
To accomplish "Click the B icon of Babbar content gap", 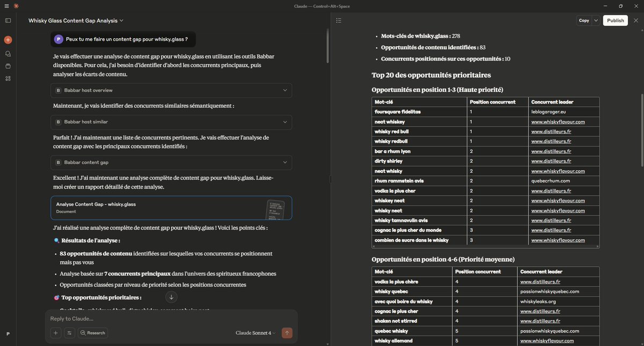I will tap(58, 163).
